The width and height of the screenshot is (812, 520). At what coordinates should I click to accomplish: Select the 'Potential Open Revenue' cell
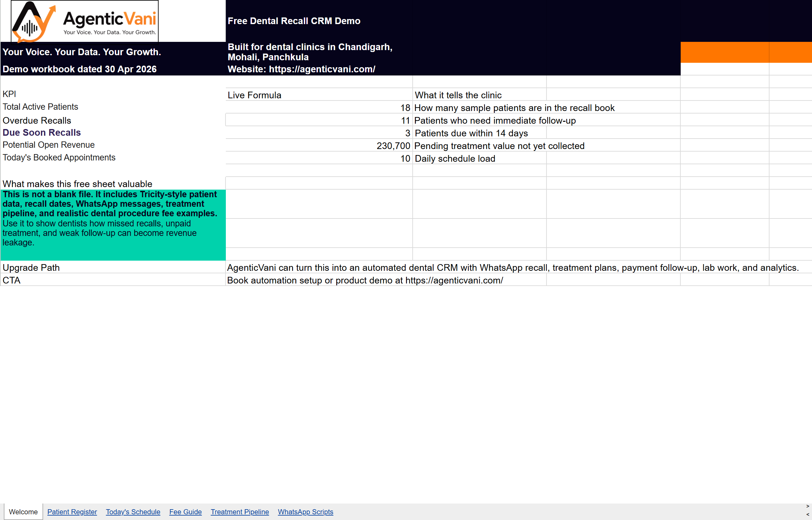pos(113,145)
